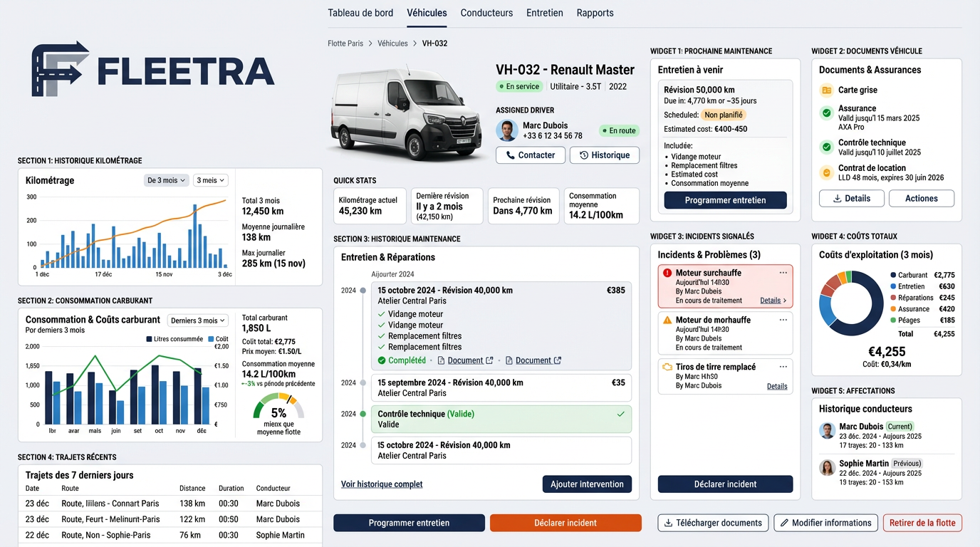
Task: Click Télécharger documents
Action: [713, 523]
